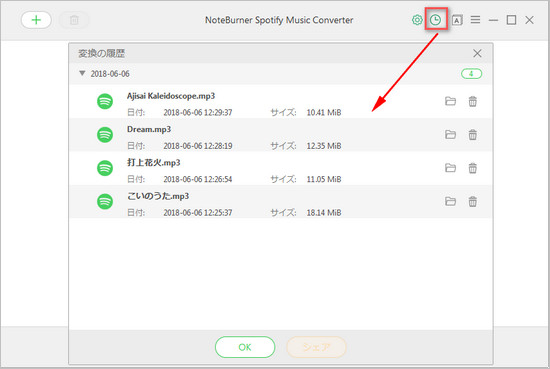Screen dimensions: 550x369
Task: Click the 2018-06-06 group header date
Action: (x=110, y=74)
